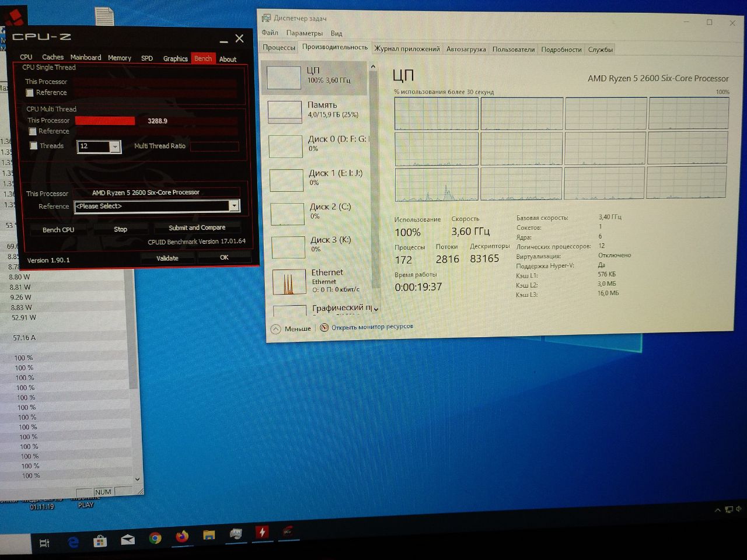
Task: Click the volume icon in the system tray
Action: coord(740,509)
